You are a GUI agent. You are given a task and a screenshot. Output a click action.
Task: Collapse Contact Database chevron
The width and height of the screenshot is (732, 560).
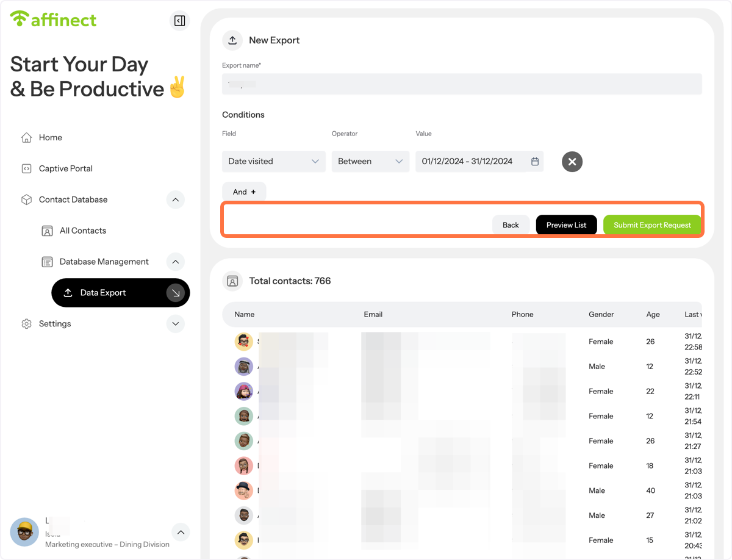click(x=176, y=199)
